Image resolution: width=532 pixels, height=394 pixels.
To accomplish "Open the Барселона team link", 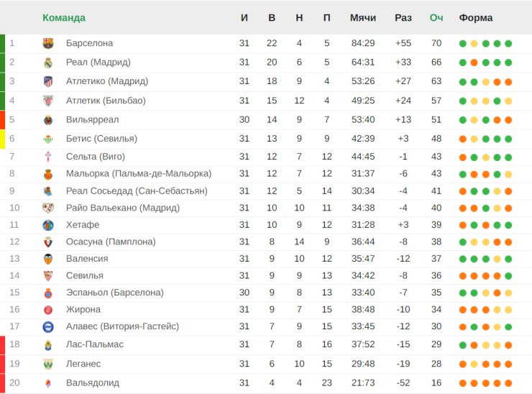I will coord(89,43).
